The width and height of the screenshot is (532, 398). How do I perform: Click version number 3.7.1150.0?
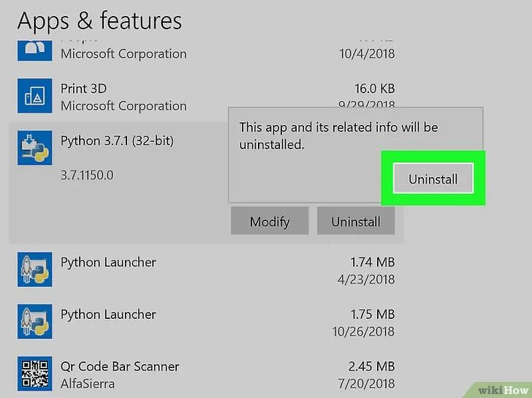point(87,176)
